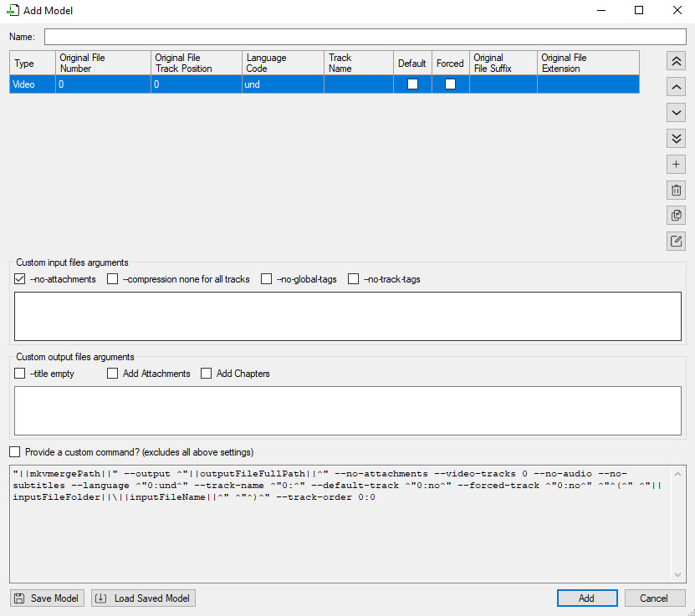The width and height of the screenshot is (695, 616).
Task: Toggle Default checkbox in Video row
Action: (412, 84)
